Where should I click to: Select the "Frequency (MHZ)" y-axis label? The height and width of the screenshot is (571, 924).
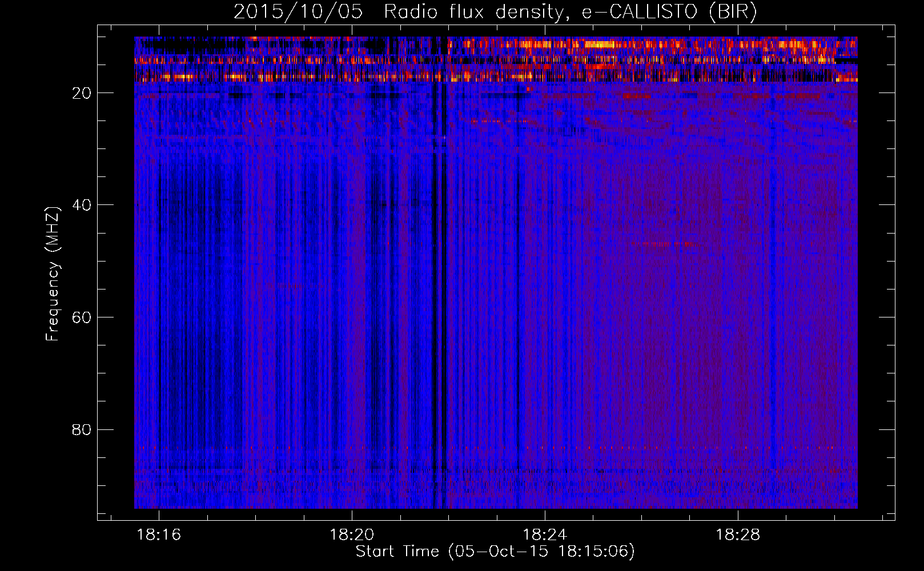click(x=53, y=274)
